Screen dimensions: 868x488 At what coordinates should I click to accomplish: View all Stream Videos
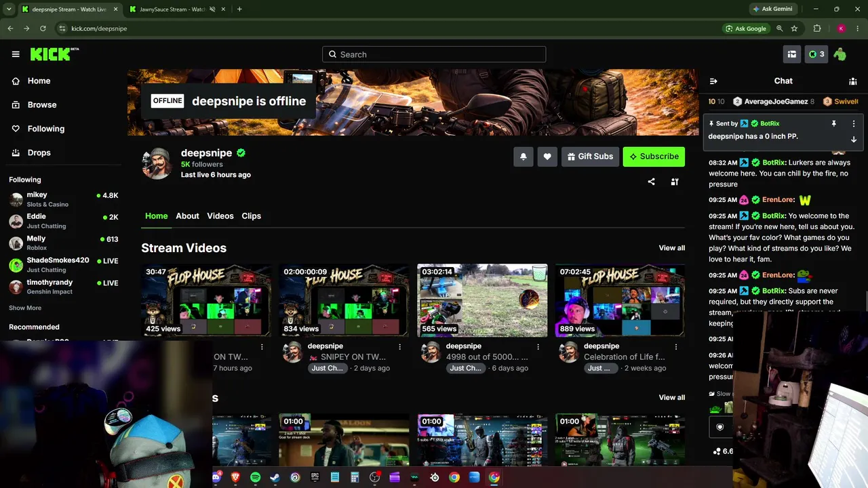(x=672, y=248)
